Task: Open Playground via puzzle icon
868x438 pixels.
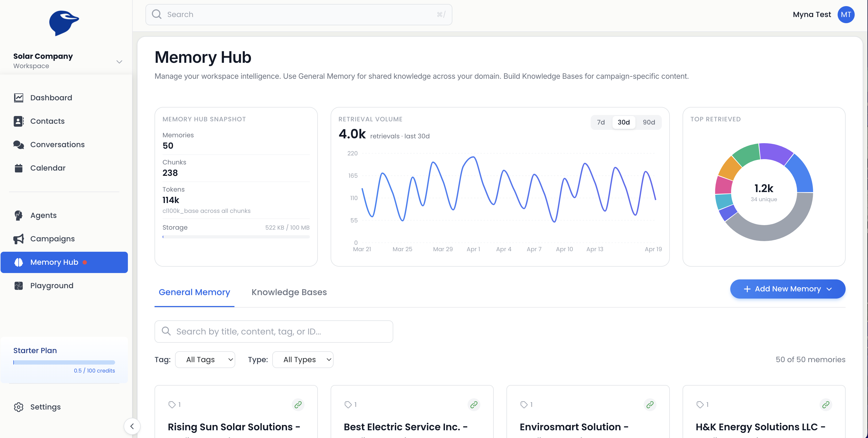Action: [19, 286]
